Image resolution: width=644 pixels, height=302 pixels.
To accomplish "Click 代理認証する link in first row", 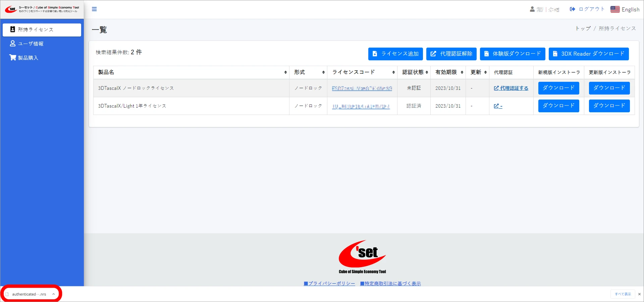I will pyautogui.click(x=511, y=88).
